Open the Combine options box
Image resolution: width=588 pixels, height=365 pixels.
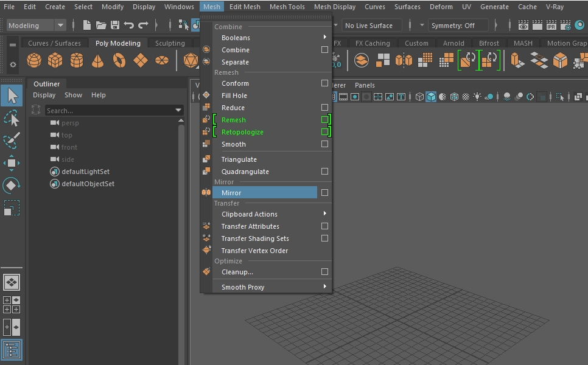tap(324, 50)
